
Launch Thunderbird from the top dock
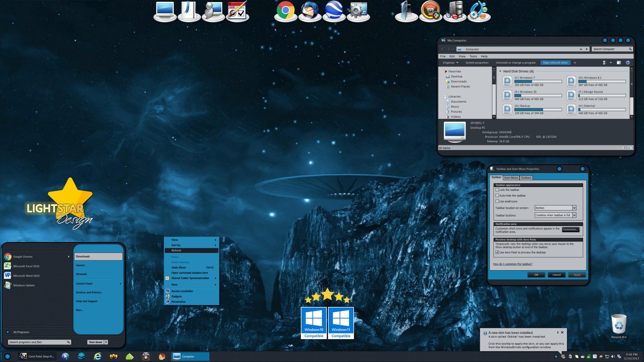310,11
